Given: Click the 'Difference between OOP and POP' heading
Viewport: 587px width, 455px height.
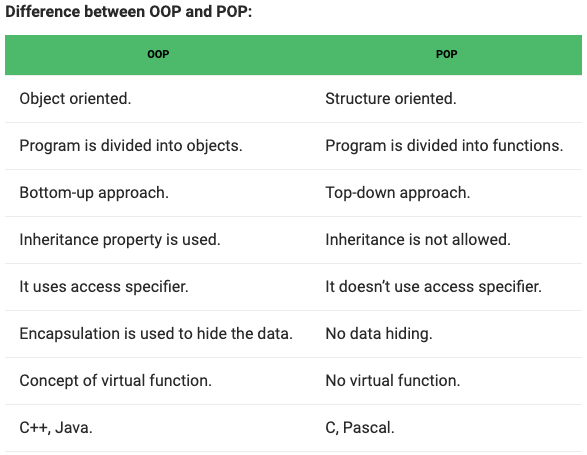Looking at the screenshot, I should pos(128,12).
